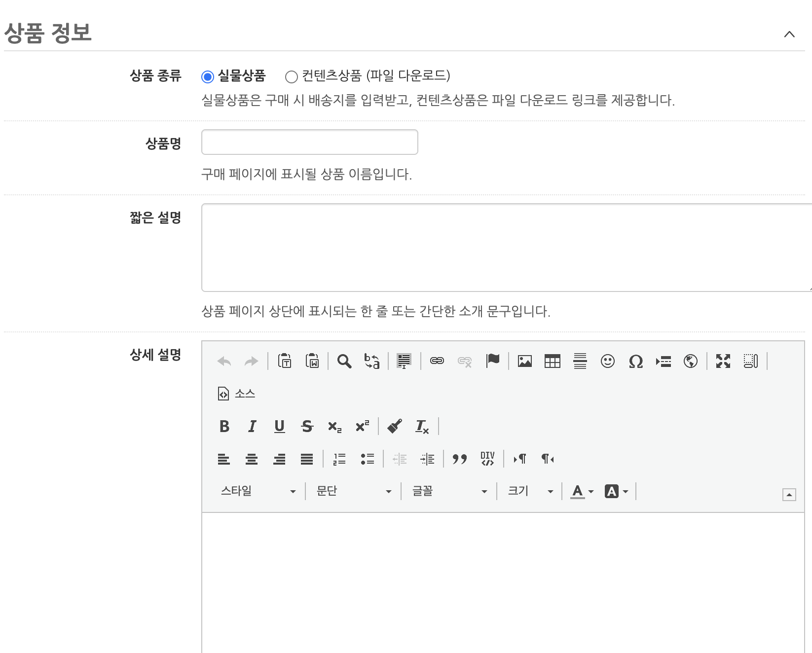
Task: Click the remove format icon
Action: [x=422, y=427]
